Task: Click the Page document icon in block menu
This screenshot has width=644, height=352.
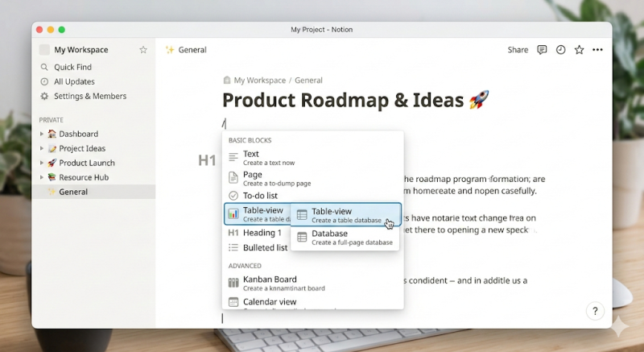Action: click(233, 178)
